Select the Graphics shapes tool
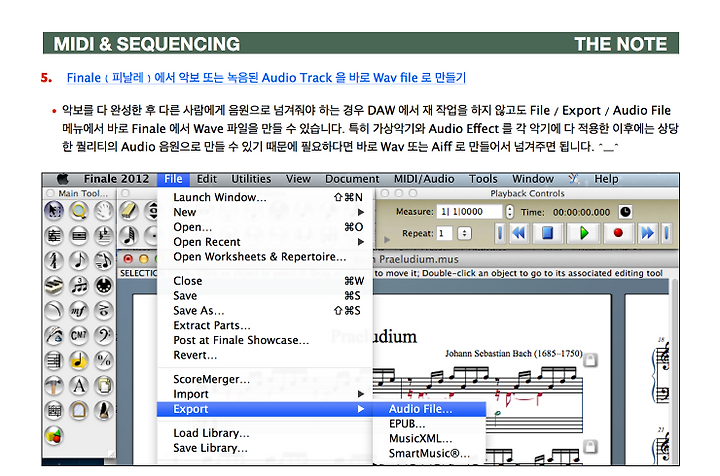 pos(54,435)
